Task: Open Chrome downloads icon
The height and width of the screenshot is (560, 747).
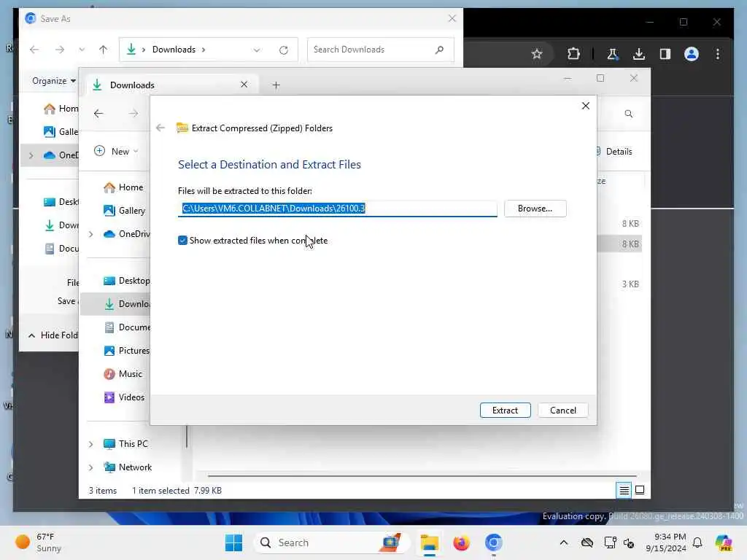Action: (x=639, y=54)
